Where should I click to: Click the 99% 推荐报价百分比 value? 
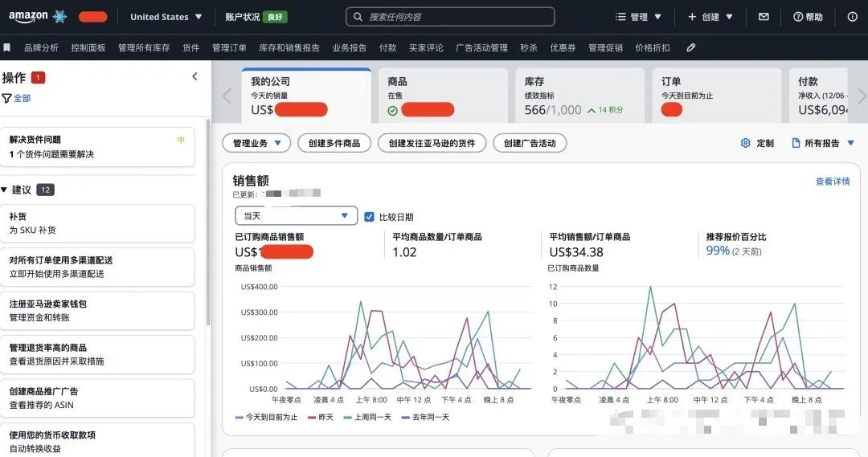[718, 251]
